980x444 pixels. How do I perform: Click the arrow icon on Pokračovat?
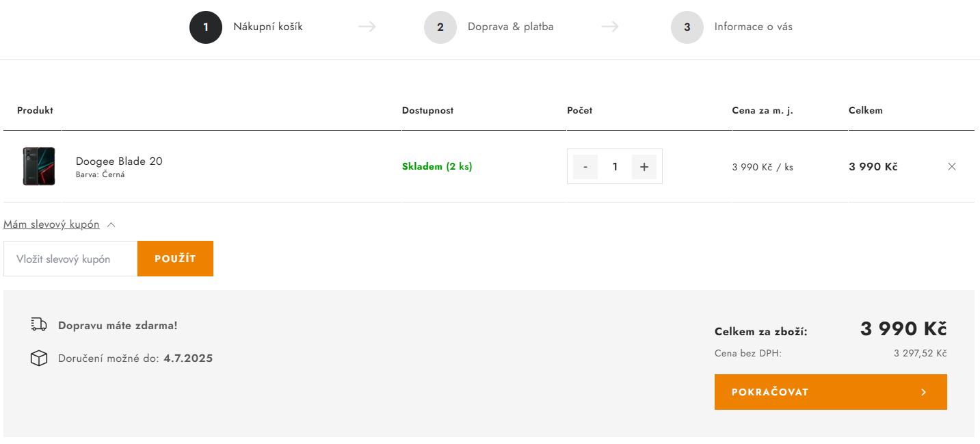click(x=923, y=392)
